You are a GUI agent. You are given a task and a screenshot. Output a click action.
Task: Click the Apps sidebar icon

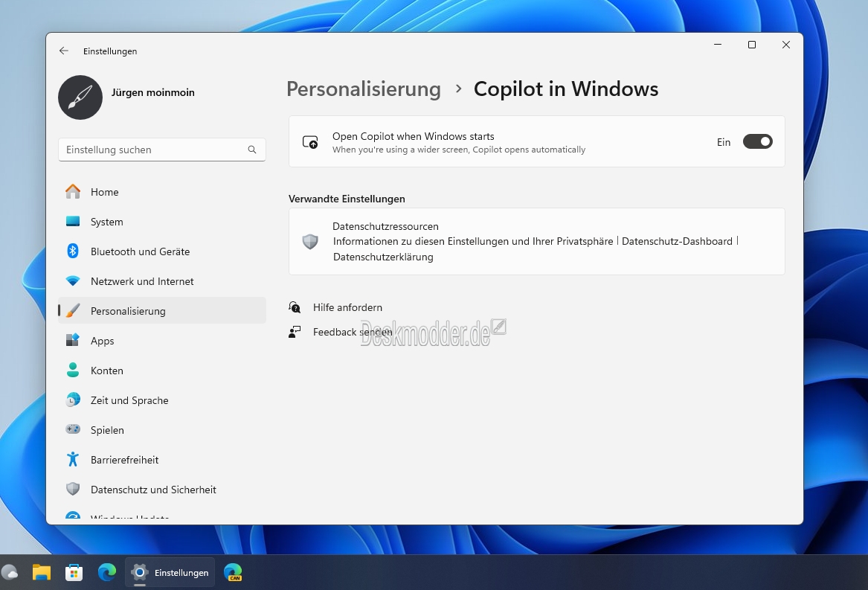[72, 340]
